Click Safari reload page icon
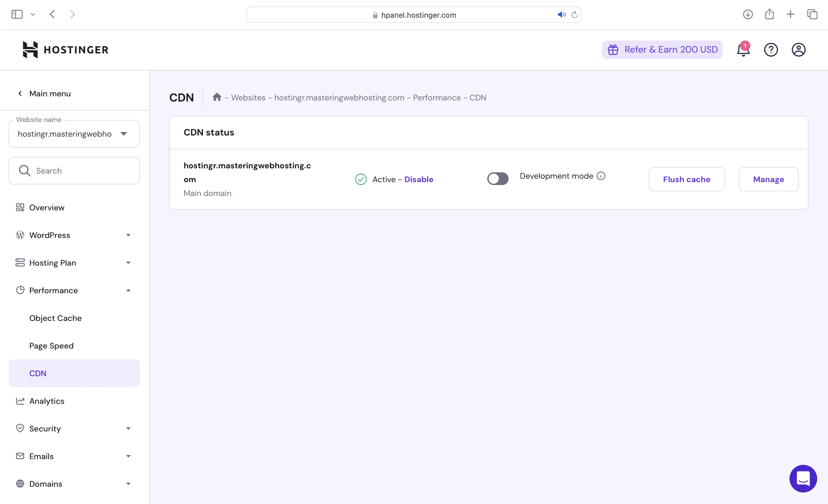828x504 pixels. 574,15
